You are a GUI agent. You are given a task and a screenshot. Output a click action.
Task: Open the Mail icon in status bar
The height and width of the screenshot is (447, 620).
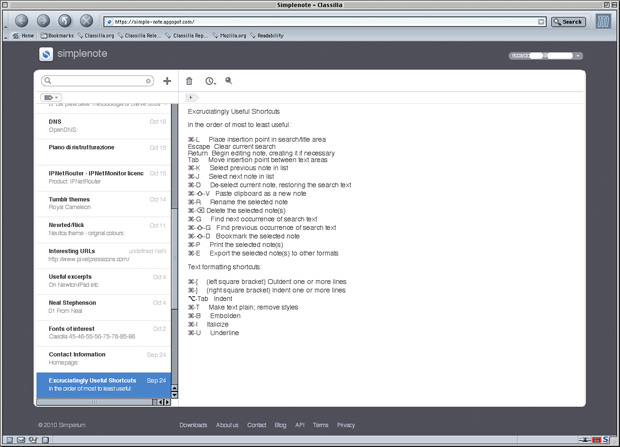[x=21, y=440]
